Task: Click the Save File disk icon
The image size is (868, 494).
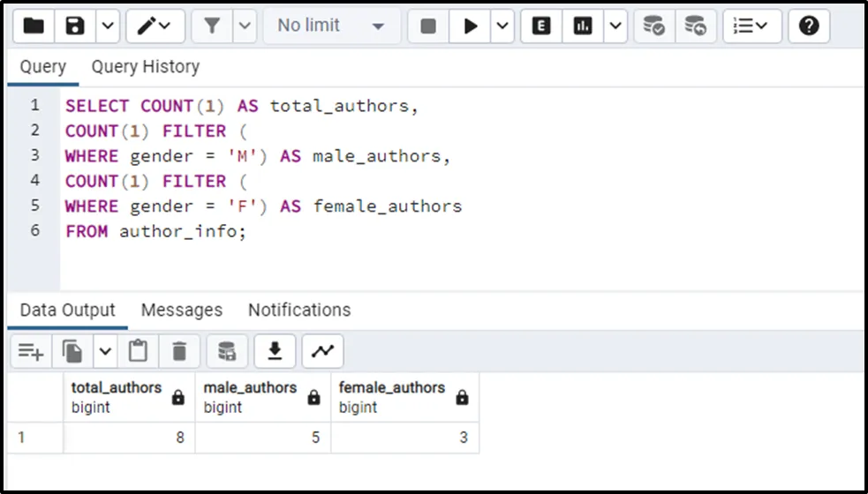Action: pos(75,26)
